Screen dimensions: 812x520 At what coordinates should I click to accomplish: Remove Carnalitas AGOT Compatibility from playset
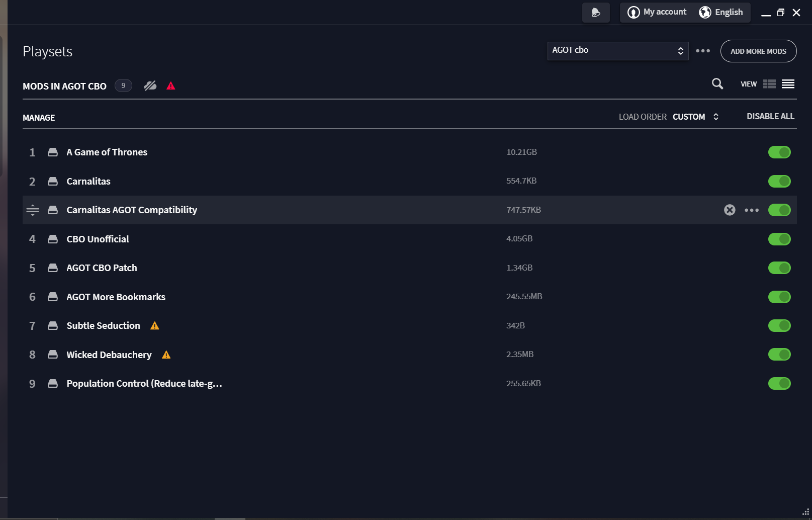coord(730,210)
